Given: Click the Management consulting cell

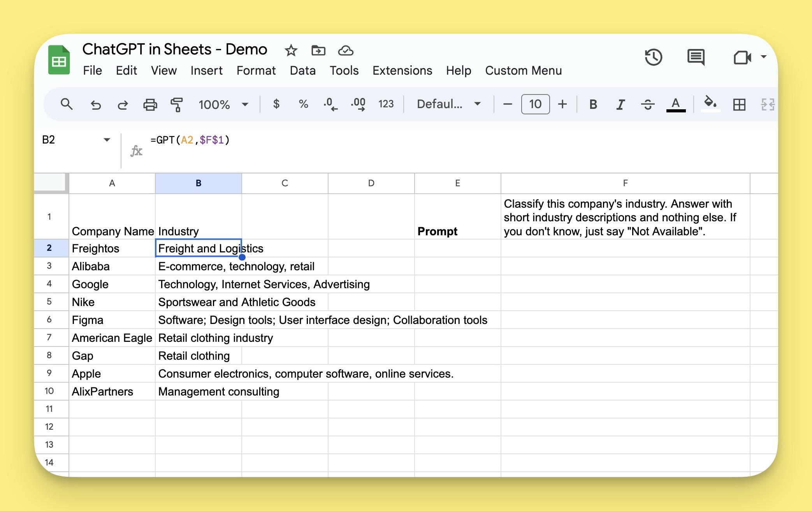Looking at the screenshot, I should point(199,391).
